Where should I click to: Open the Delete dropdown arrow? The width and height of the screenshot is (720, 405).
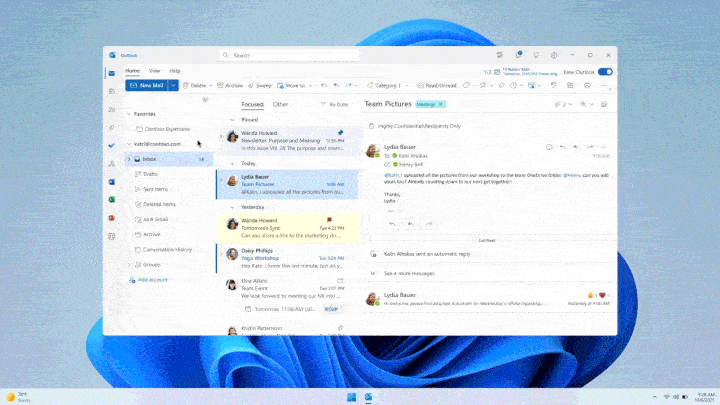211,85
